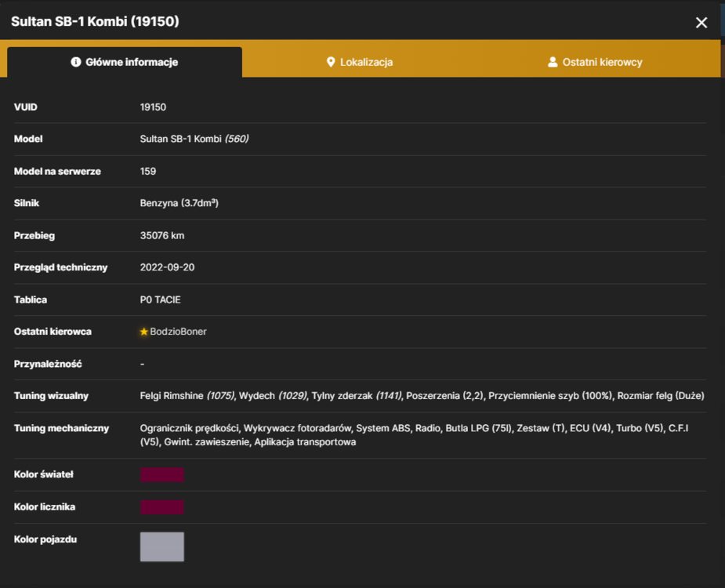The height and width of the screenshot is (588, 725).
Task: Click the Butla LPG (75l) entry
Action: tap(479, 428)
